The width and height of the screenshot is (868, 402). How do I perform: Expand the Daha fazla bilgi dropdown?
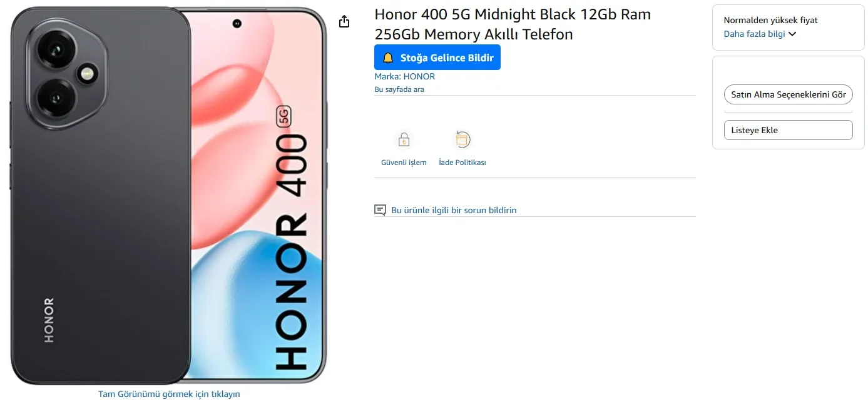pyautogui.click(x=760, y=34)
